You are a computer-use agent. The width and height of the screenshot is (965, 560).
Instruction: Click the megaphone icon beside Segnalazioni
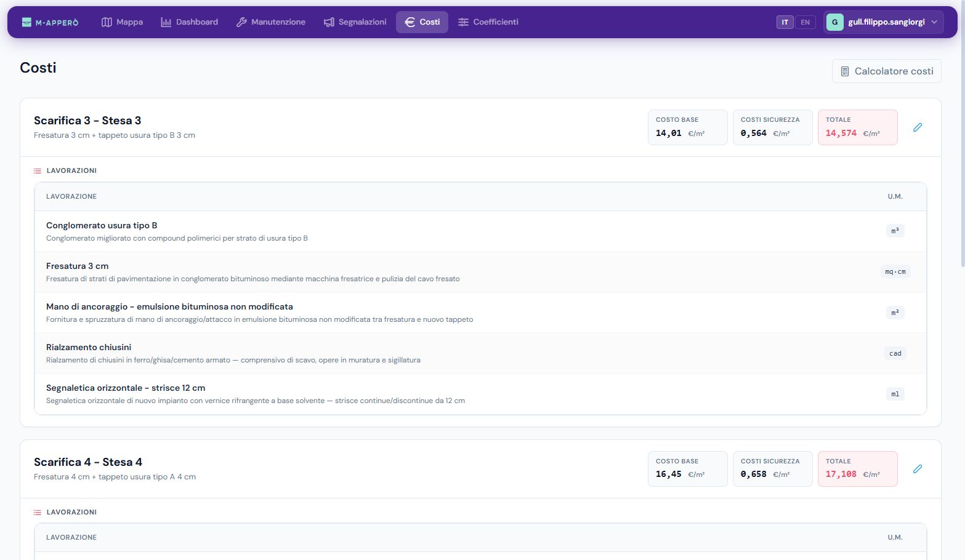click(x=329, y=22)
